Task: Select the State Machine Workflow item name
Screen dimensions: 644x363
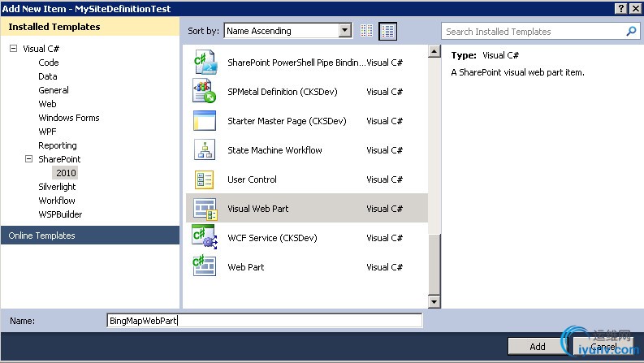Action: (x=274, y=150)
